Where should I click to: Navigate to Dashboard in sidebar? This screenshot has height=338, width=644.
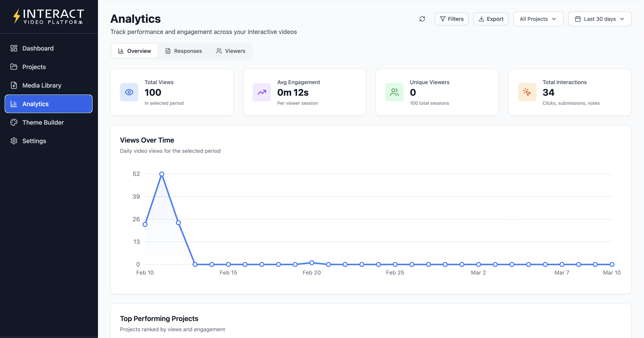[38, 48]
